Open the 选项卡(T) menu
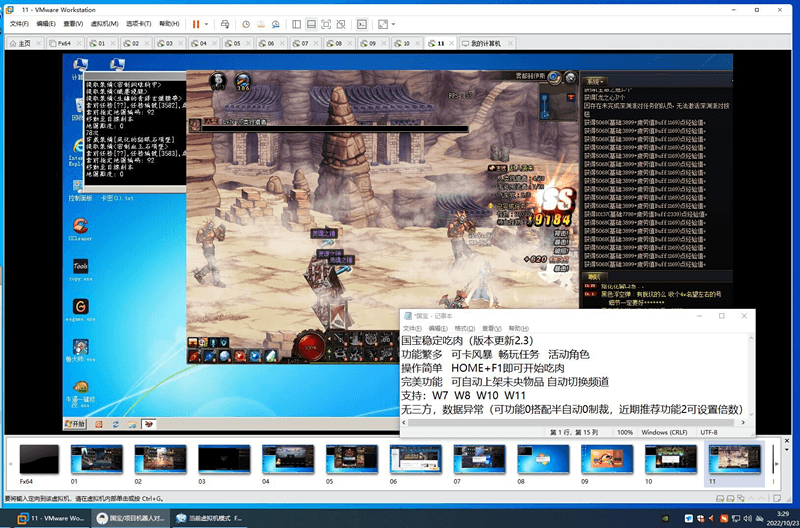The height and width of the screenshot is (528, 800). pos(138,24)
